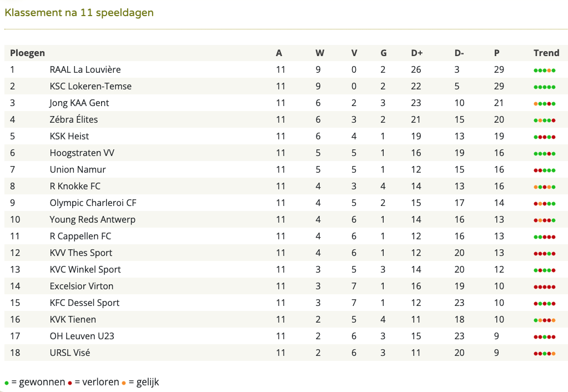Open the Olympic Charleroi CF entry

[x=93, y=203]
